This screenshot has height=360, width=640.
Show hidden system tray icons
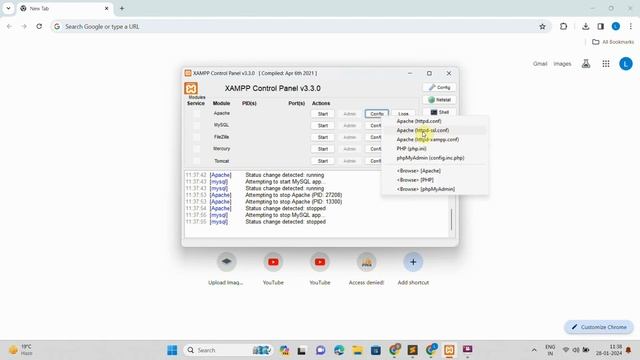tap(534, 350)
